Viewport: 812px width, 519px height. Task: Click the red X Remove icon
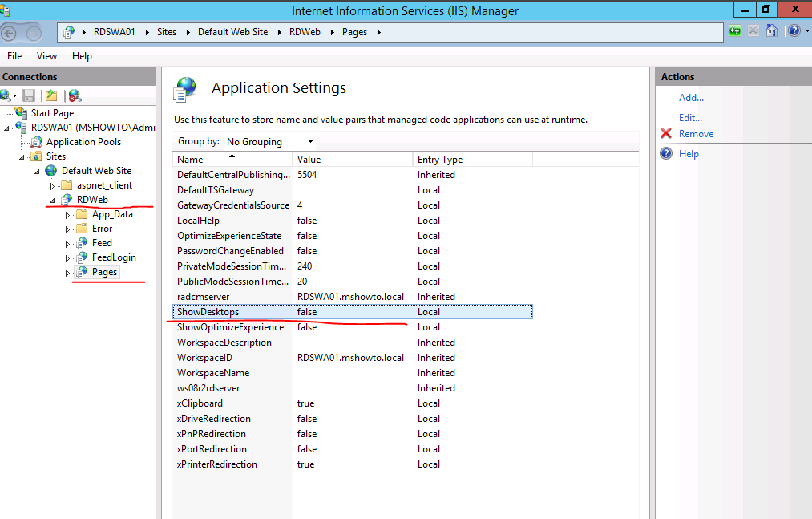coord(666,134)
